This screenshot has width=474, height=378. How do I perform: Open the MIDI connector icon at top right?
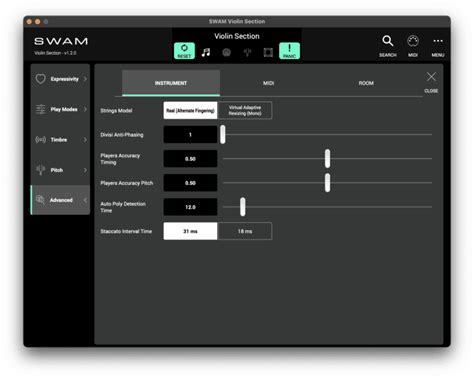(413, 46)
